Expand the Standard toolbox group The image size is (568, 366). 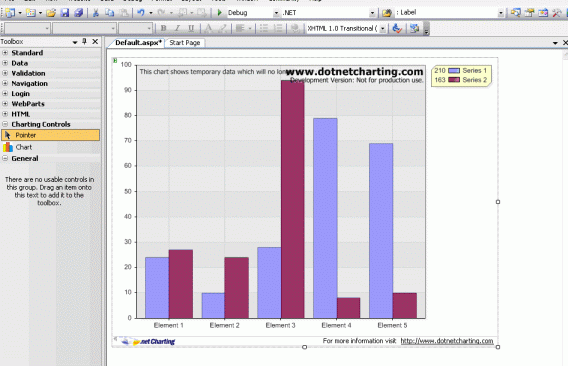(x=5, y=53)
